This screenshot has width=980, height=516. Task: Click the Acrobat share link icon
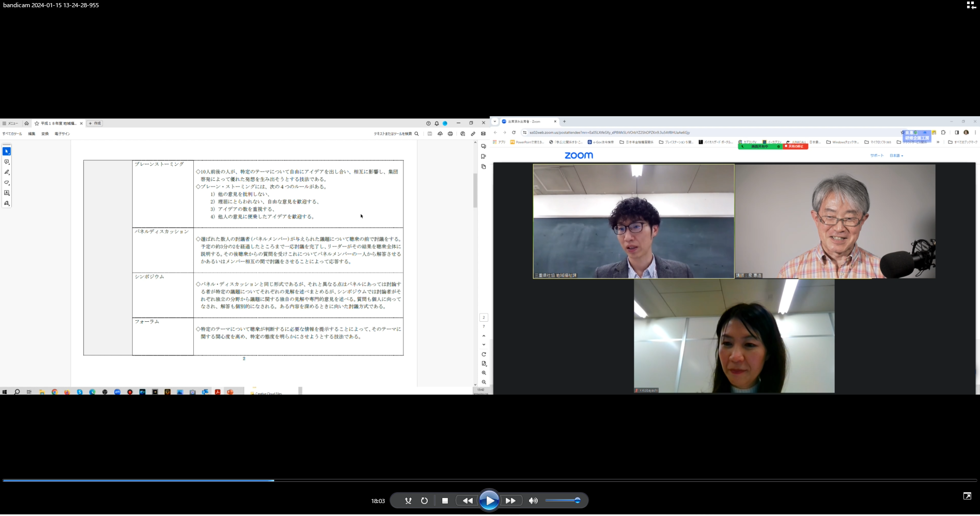[x=473, y=134]
